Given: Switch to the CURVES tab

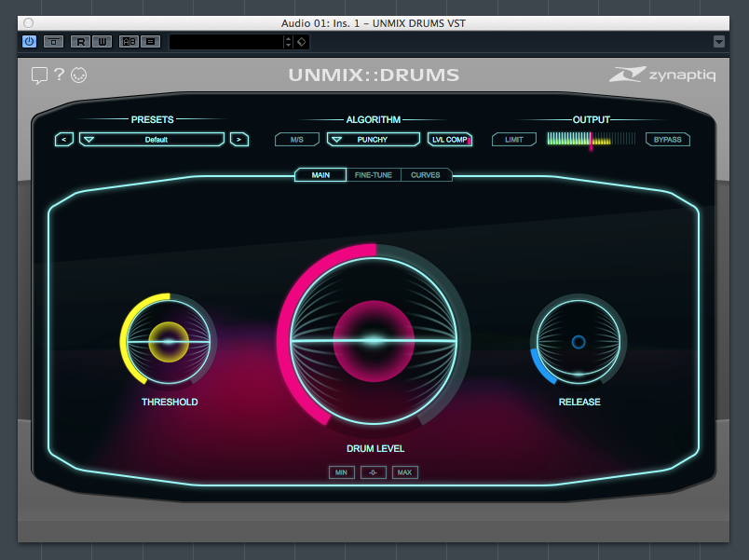Looking at the screenshot, I should [426, 175].
